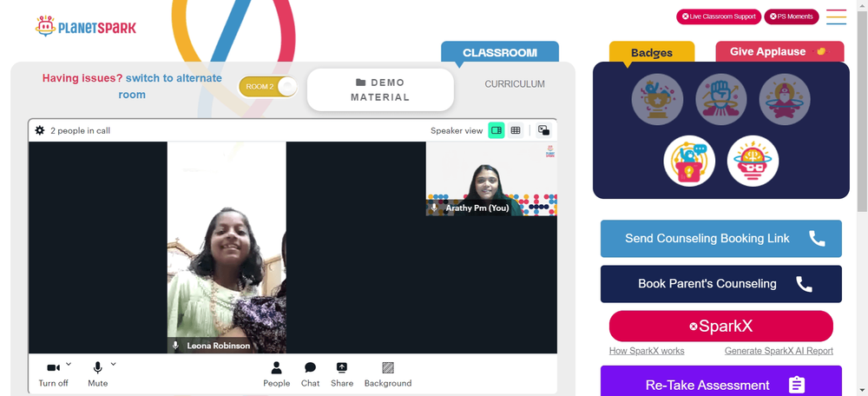868x396 pixels.
Task: Click the 'Speaker view' label
Action: pyautogui.click(x=457, y=131)
